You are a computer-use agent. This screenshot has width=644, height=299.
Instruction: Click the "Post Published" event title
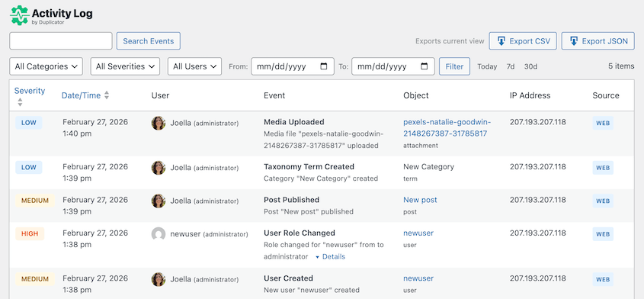[291, 200]
